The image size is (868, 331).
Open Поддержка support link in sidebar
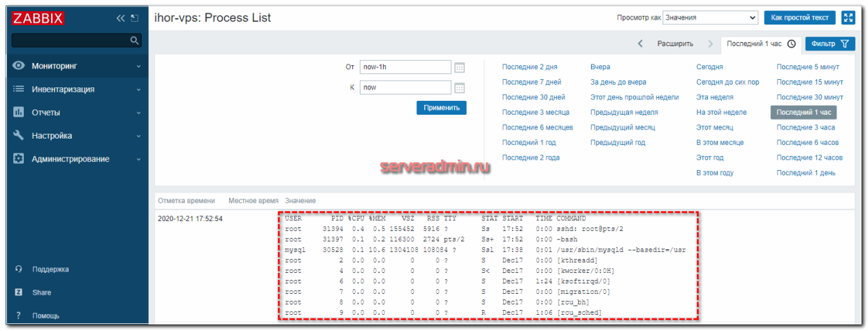[50, 269]
